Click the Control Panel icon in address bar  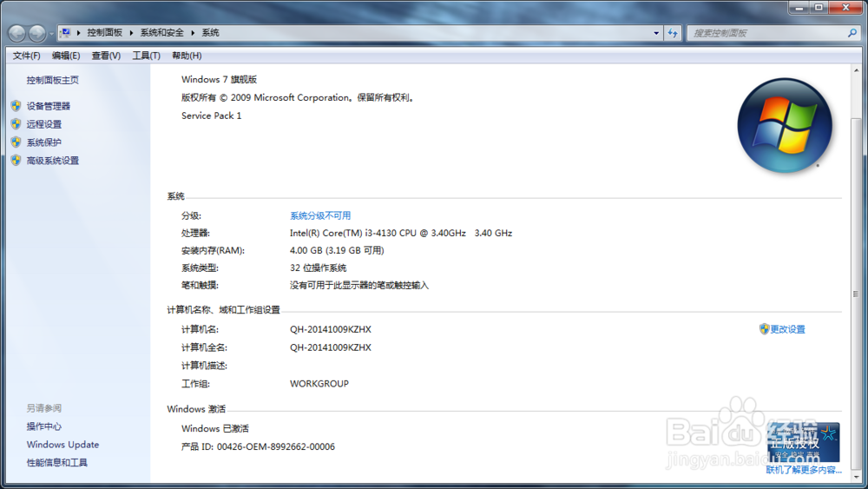tap(65, 33)
